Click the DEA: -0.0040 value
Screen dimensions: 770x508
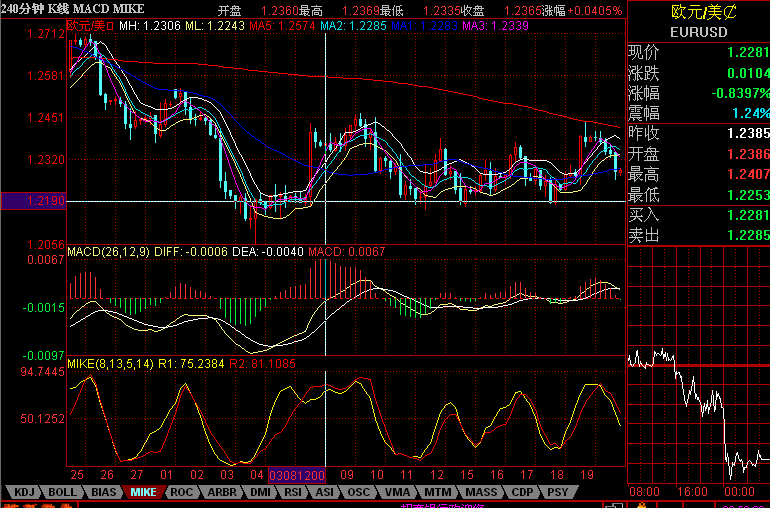[x=268, y=252]
